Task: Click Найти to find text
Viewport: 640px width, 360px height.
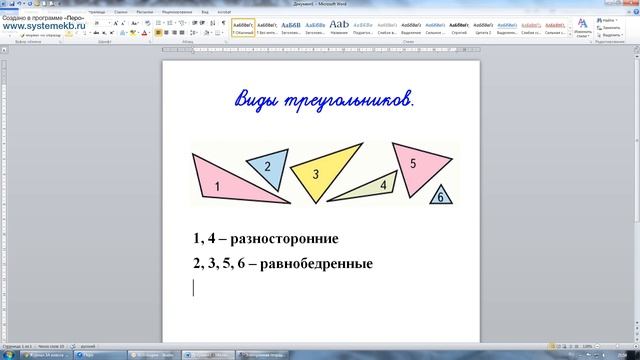Action: 608,20
